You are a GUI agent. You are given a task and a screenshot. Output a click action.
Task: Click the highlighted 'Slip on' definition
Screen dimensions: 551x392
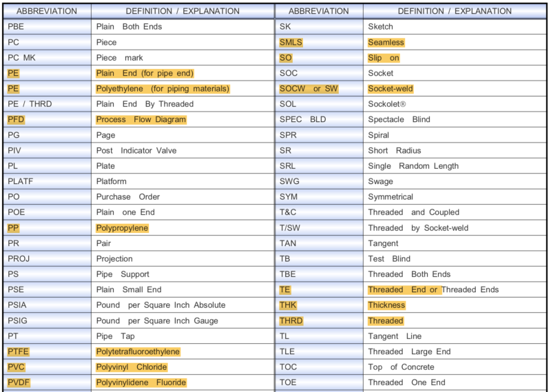pyautogui.click(x=384, y=58)
